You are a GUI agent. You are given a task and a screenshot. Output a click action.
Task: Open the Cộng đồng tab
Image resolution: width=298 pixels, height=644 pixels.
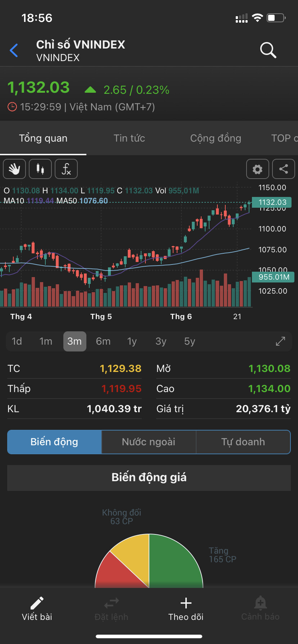(216, 138)
